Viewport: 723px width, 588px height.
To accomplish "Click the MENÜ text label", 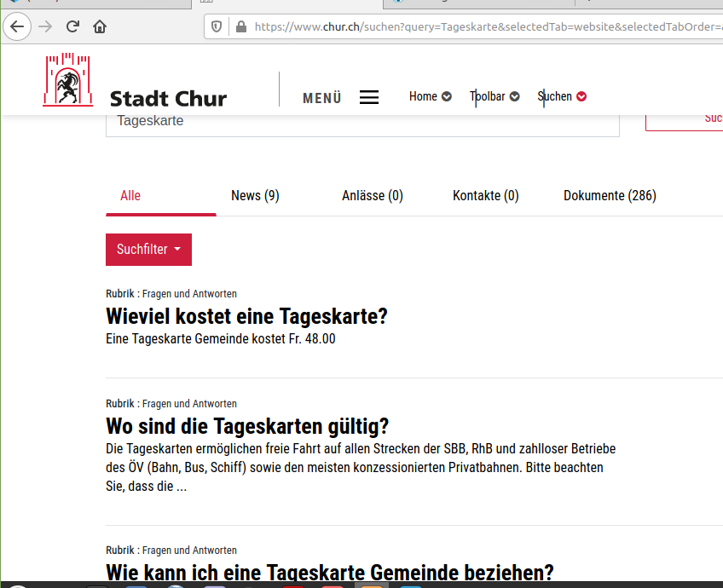I will tap(321, 98).
